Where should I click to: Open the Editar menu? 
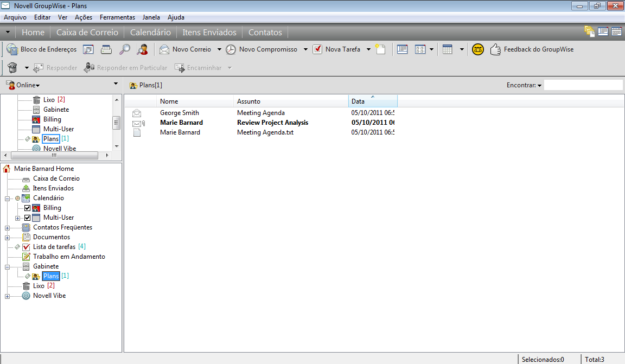tap(42, 17)
